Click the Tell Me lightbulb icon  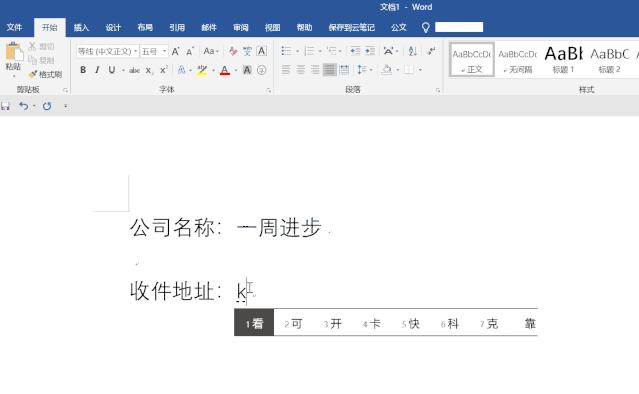tap(425, 27)
